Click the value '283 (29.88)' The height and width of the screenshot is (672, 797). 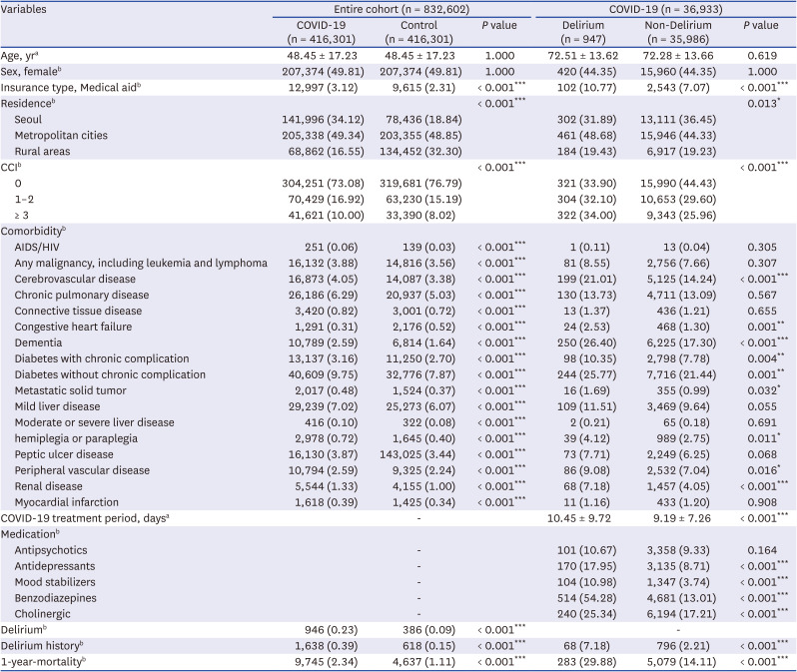pos(586,662)
